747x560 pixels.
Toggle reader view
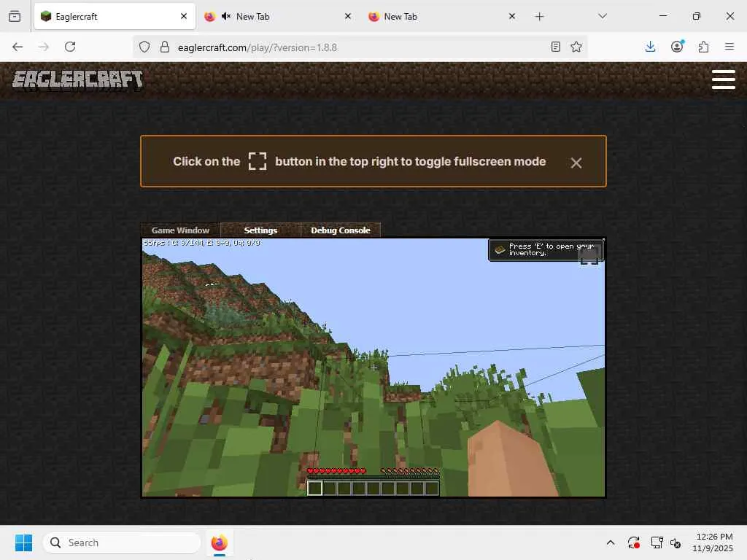(555, 47)
